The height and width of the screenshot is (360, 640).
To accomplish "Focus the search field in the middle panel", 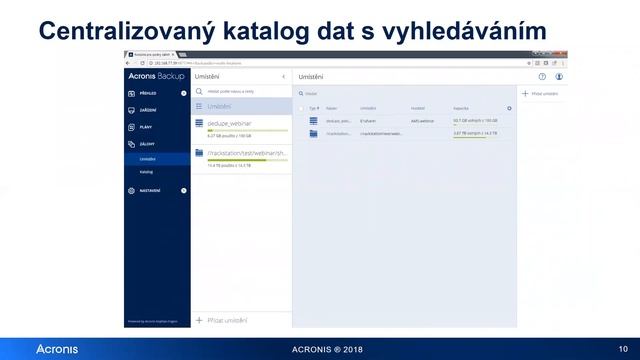I will click(x=242, y=91).
